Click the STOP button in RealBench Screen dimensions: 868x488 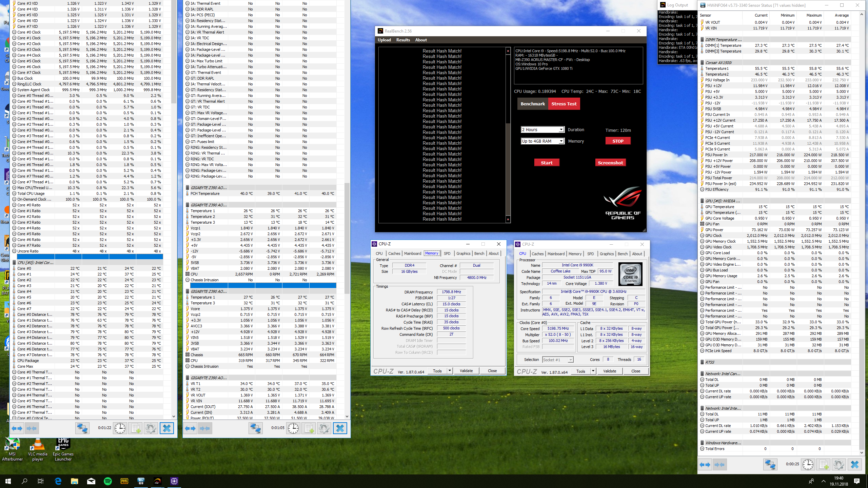tap(618, 141)
